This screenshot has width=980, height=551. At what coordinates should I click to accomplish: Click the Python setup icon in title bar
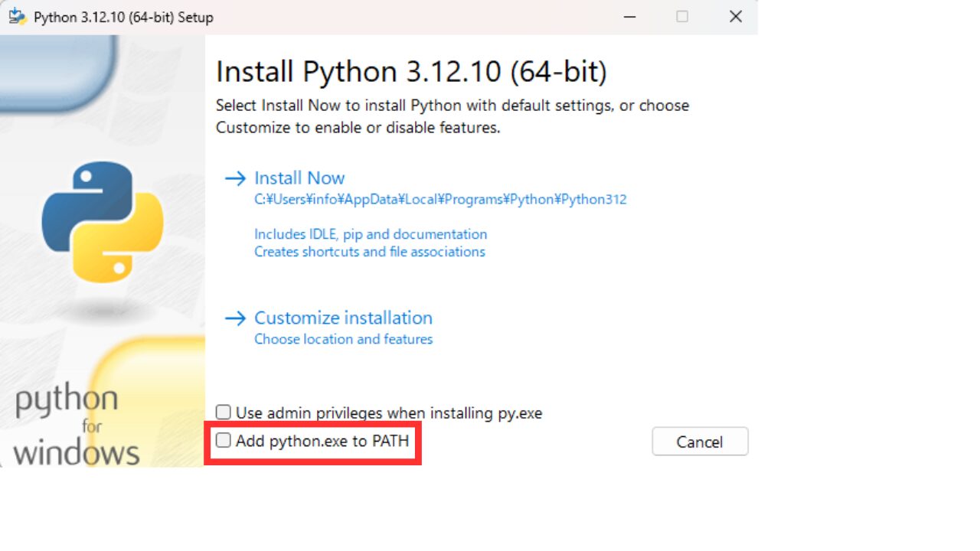point(18,16)
